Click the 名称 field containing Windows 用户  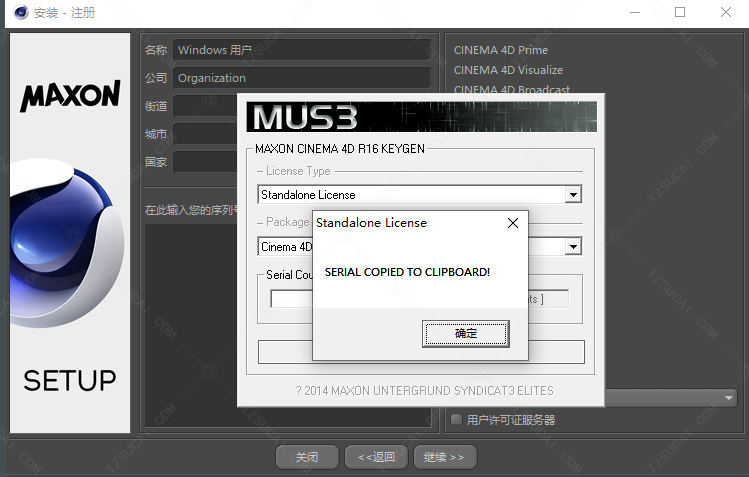(301, 50)
